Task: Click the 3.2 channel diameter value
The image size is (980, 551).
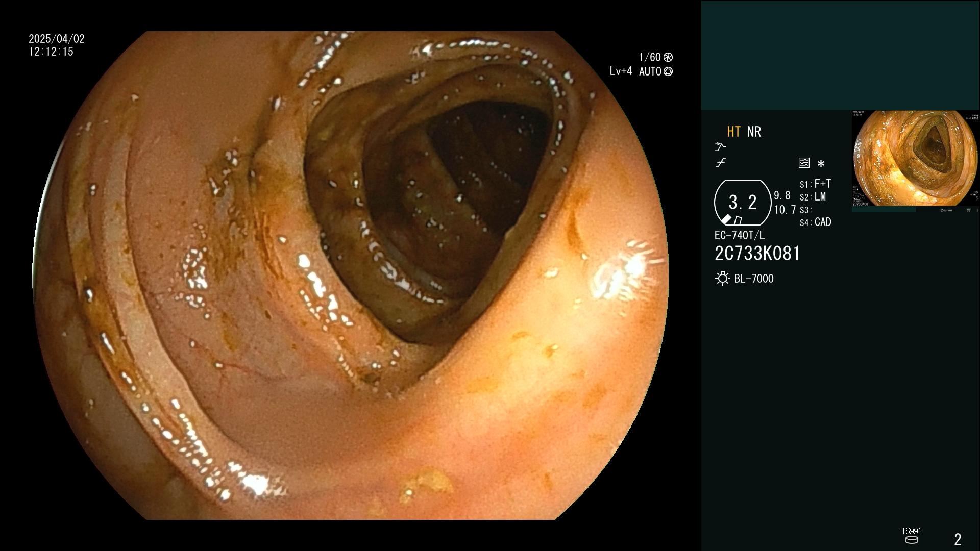Action: click(743, 203)
